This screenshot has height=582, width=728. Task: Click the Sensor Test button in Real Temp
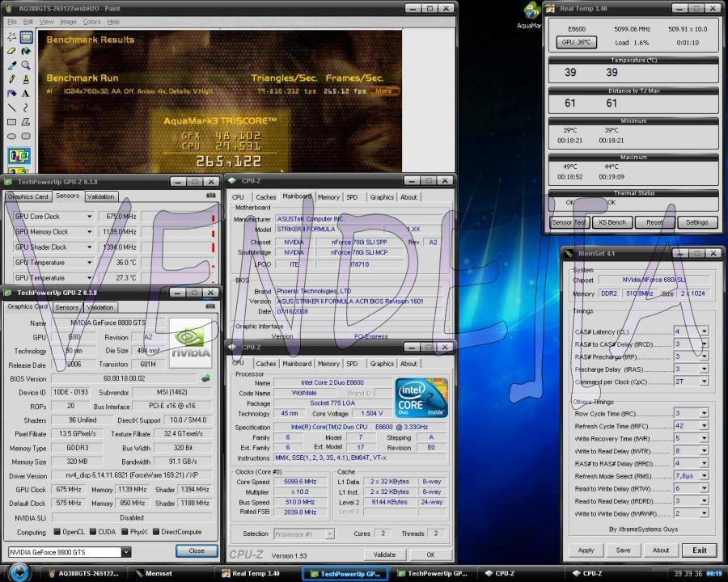(569, 222)
